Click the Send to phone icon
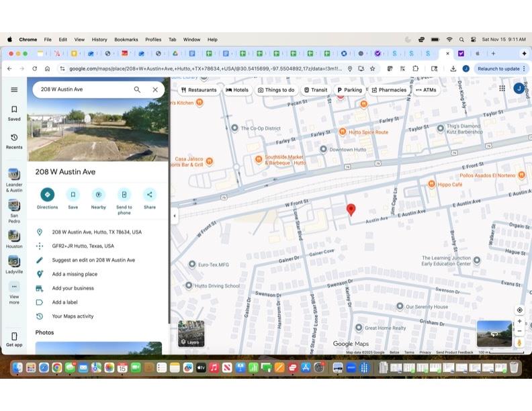The width and height of the screenshot is (532, 411). tap(124, 195)
